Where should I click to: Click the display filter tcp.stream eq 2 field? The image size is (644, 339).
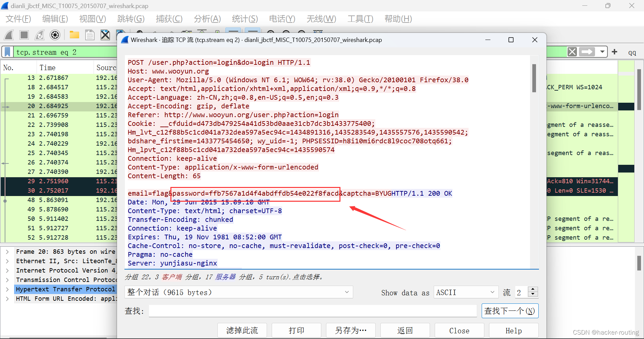pos(65,52)
